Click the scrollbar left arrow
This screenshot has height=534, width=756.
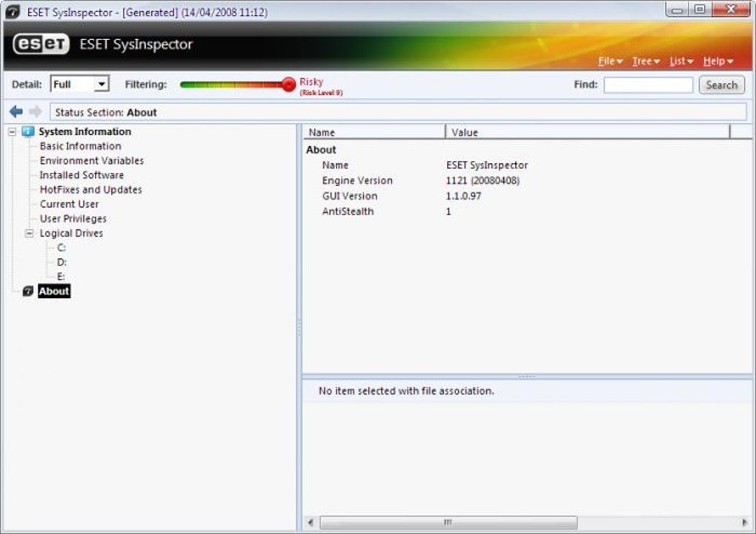(x=311, y=522)
